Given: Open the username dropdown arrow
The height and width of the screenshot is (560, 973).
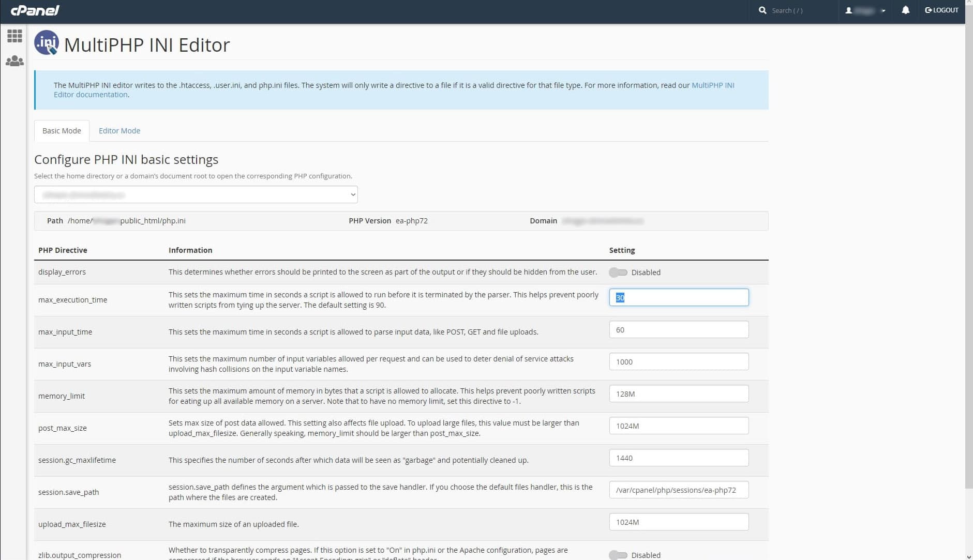Looking at the screenshot, I should (883, 11).
